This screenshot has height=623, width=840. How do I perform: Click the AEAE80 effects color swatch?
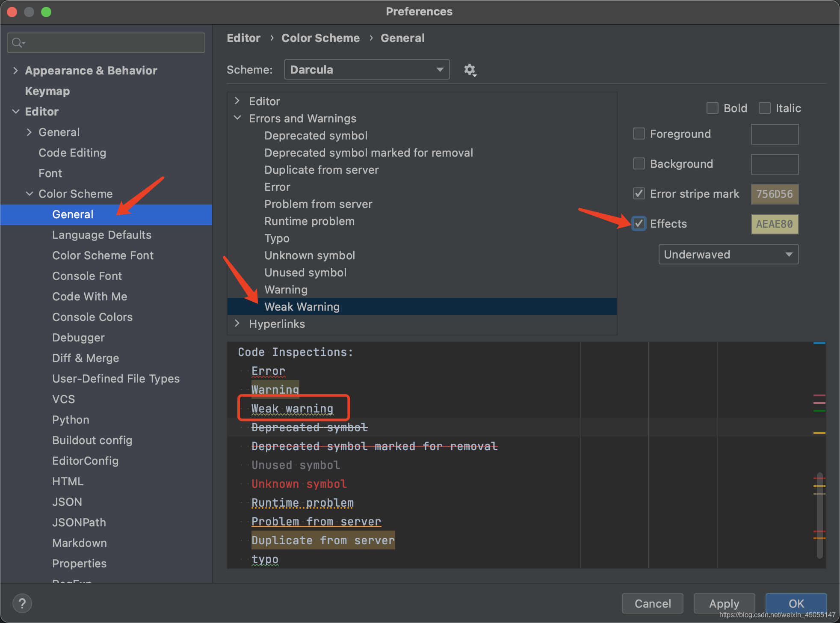(x=774, y=224)
